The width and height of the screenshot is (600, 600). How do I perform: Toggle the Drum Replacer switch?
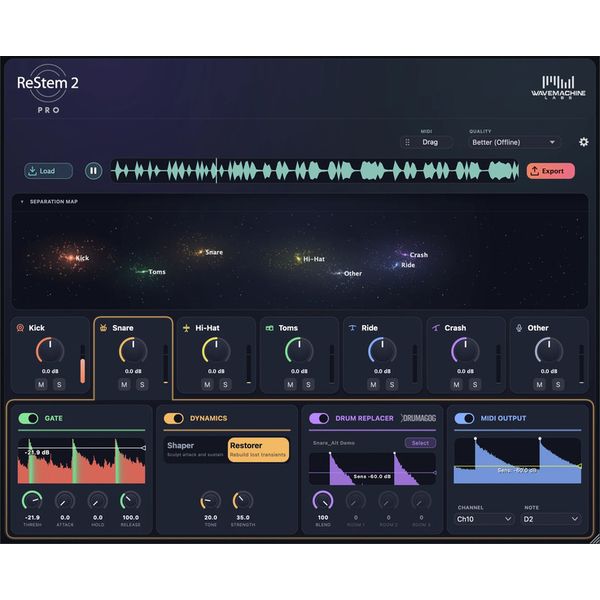coord(319,418)
